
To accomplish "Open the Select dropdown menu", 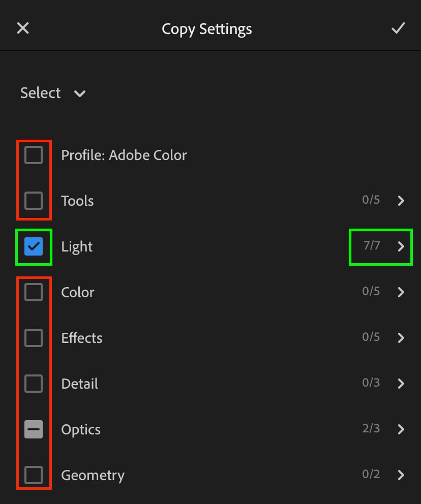I will (53, 93).
